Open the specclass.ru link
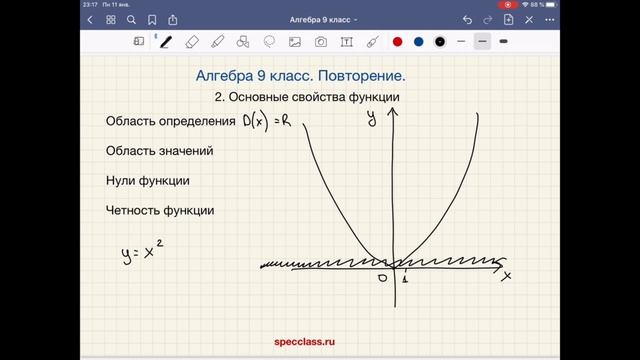The image size is (640, 360). click(304, 342)
